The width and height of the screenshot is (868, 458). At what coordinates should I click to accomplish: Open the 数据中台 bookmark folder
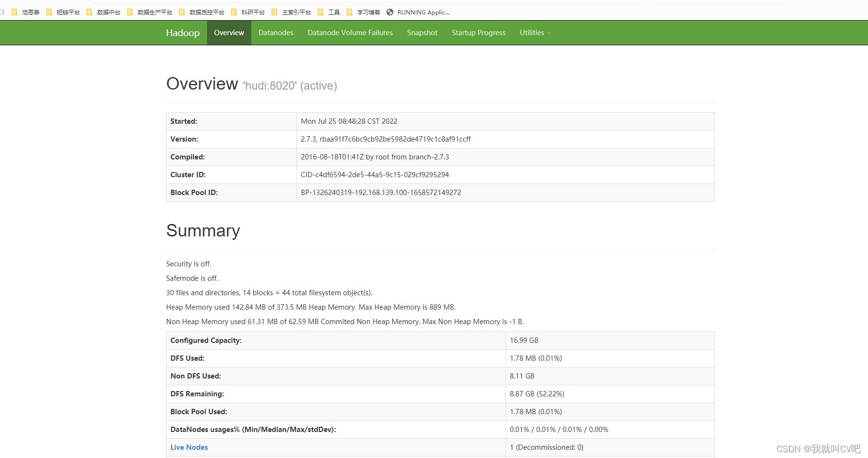point(108,12)
